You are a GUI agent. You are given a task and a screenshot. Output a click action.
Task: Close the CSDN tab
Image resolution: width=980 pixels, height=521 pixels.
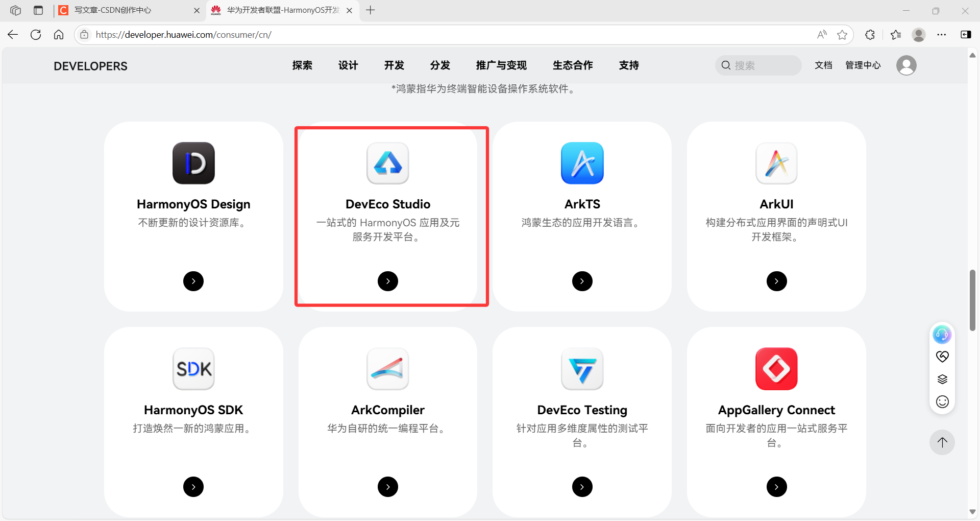(x=197, y=10)
